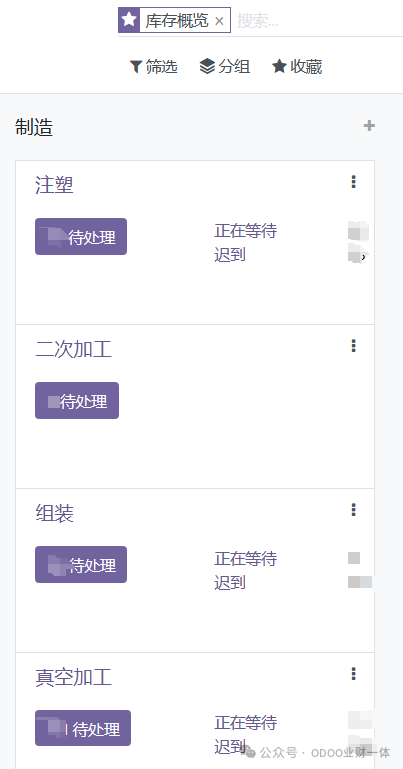Screen dimensions: 403x769
Task: Click 正在等待 link in 注塑 card
Action: pyautogui.click(x=246, y=230)
